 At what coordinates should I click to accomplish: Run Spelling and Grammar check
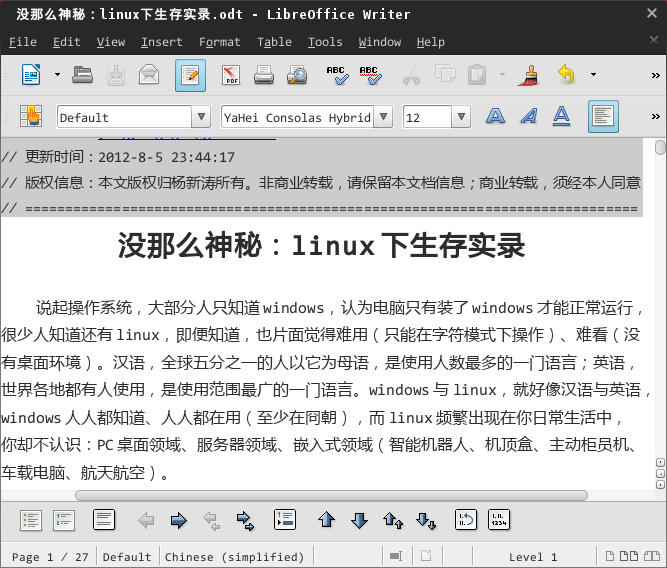[x=337, y=75]
